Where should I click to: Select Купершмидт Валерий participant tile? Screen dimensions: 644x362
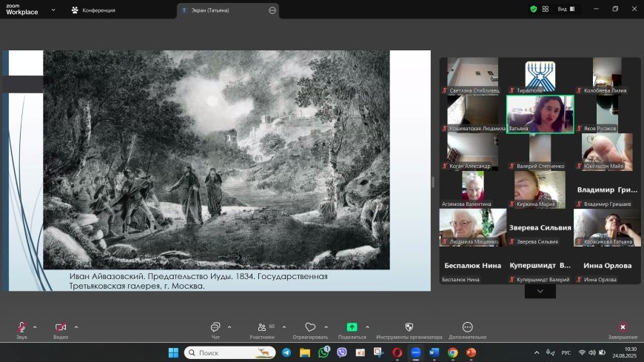(x=540, y=266)
